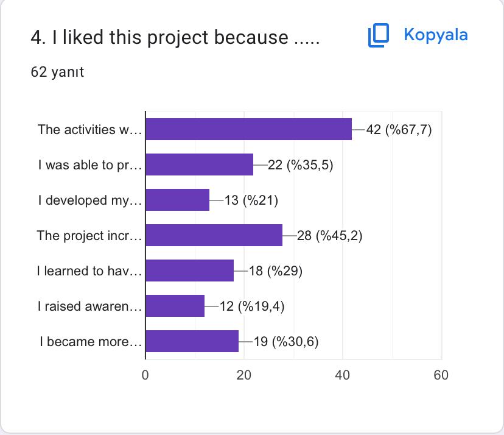The width and height of the screenshot is (504, 435).
Task: Click the bottom bar showing 19 (%30,6)
Action: (x=192, y=341)
